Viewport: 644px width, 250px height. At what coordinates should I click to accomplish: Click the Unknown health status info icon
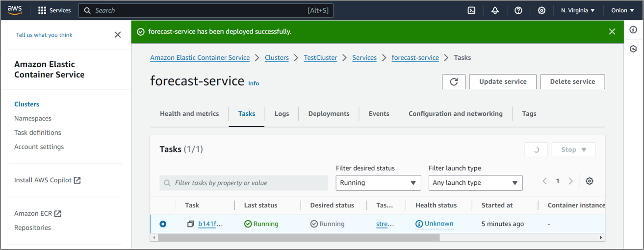click(419, 224)
